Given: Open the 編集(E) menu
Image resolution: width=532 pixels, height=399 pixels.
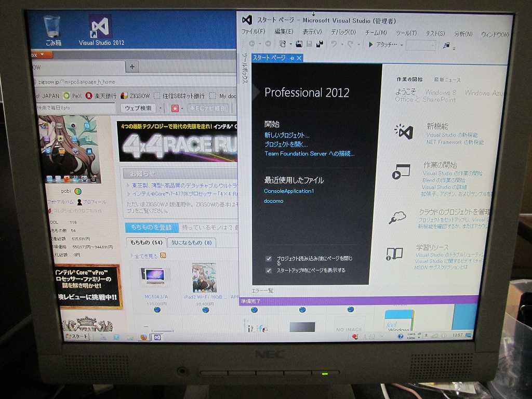Looking at the screenshot, I should tap(284, 32).
